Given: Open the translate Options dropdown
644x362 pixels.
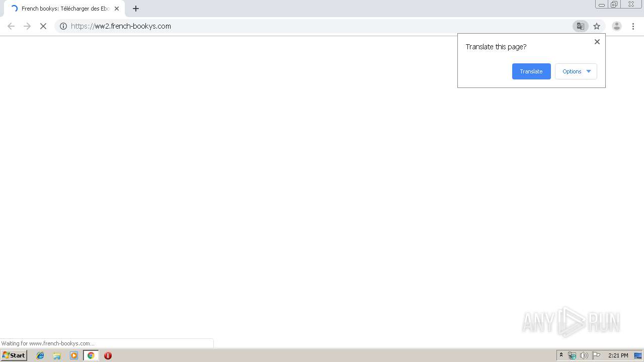Looking at the screenshot, I should coord(576,71).
